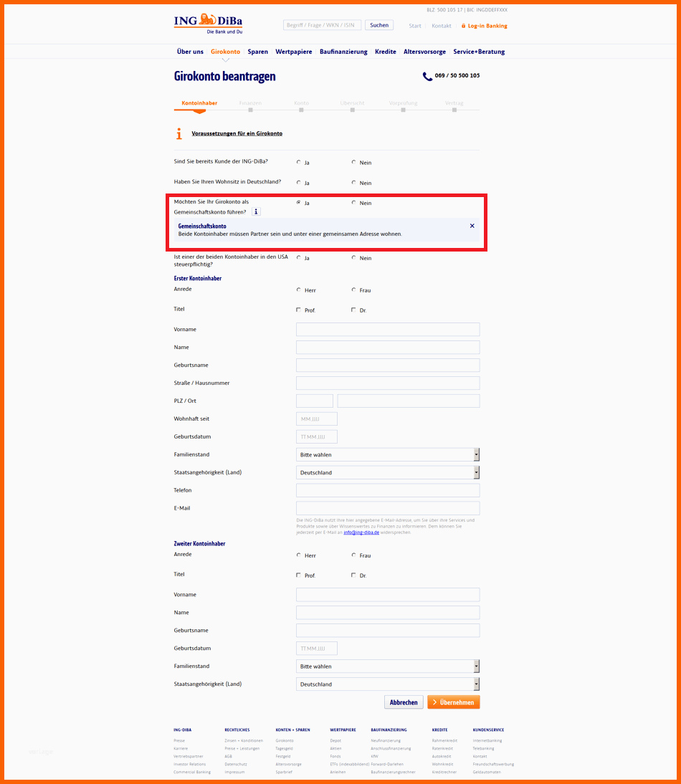Focus the E-Mail field

(388, 508)
